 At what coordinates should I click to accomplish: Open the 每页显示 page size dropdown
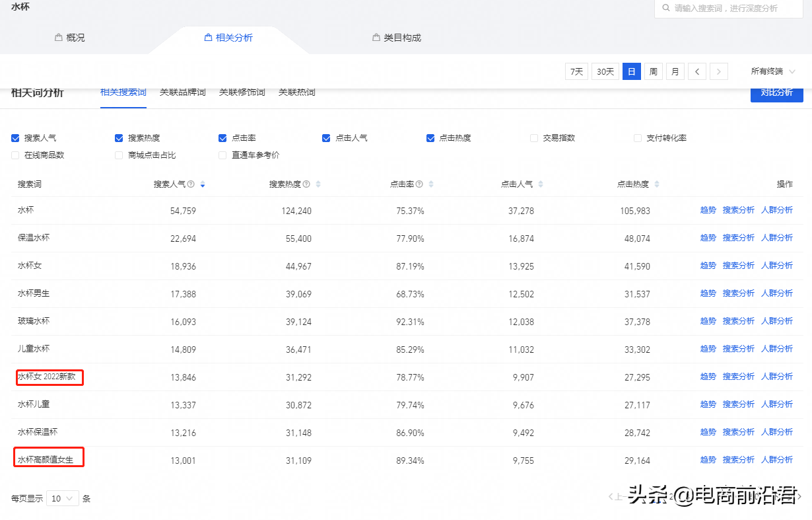coord(62,498)
